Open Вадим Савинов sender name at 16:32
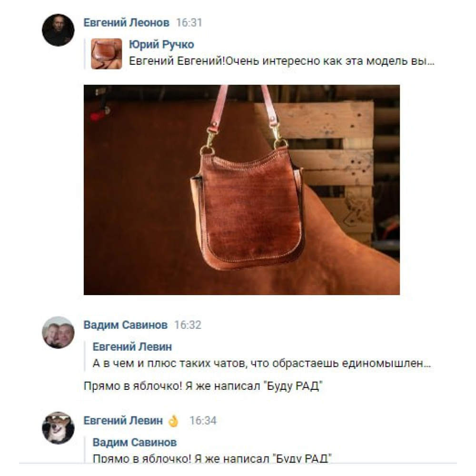 click(125, 325)
